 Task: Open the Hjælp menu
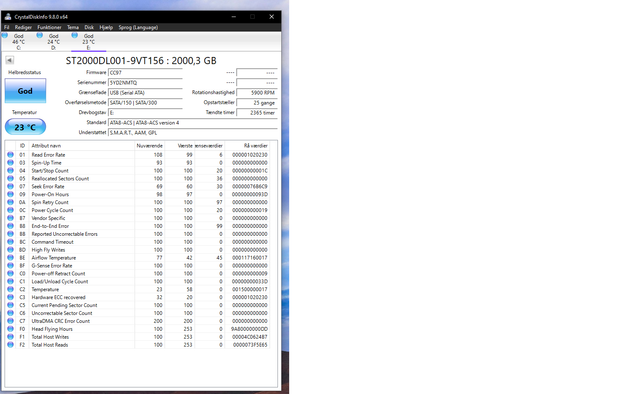click(x=106, y=27)
